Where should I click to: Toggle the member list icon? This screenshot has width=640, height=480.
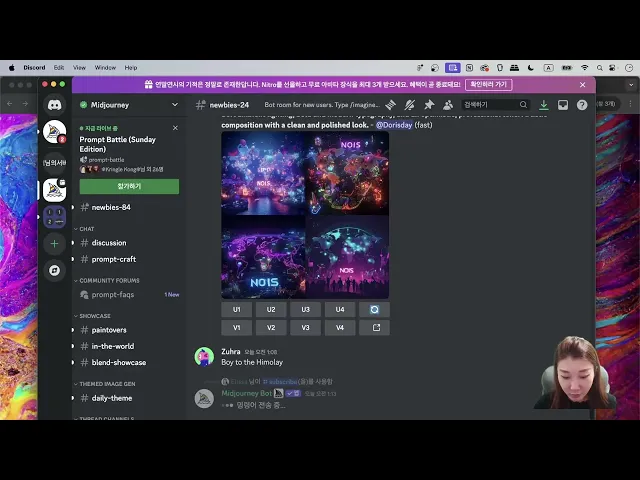click(x=448, y=105)
